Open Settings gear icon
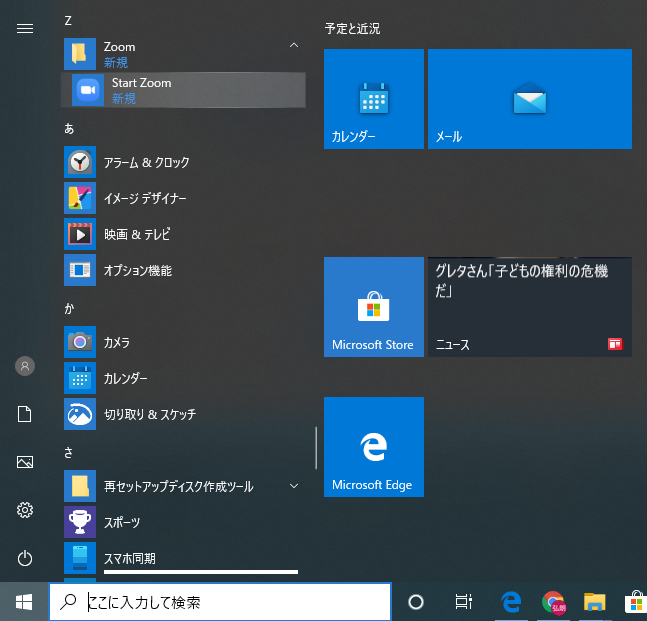Image resolution: width=647 pixels, height=621 pixels. (25, 510)
